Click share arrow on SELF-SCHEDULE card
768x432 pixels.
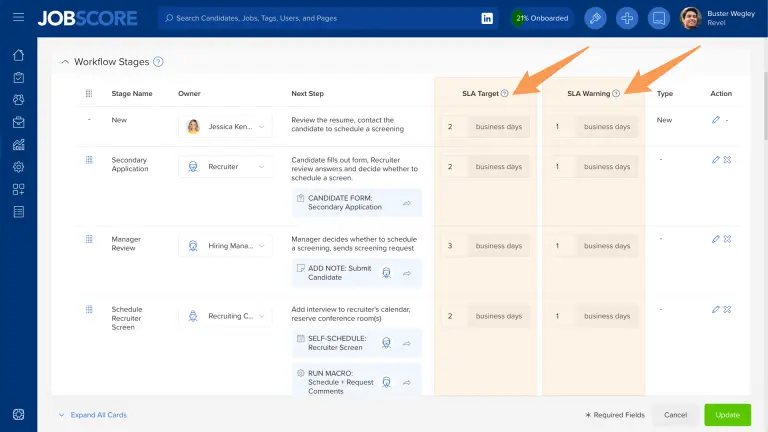coord(407,343)
